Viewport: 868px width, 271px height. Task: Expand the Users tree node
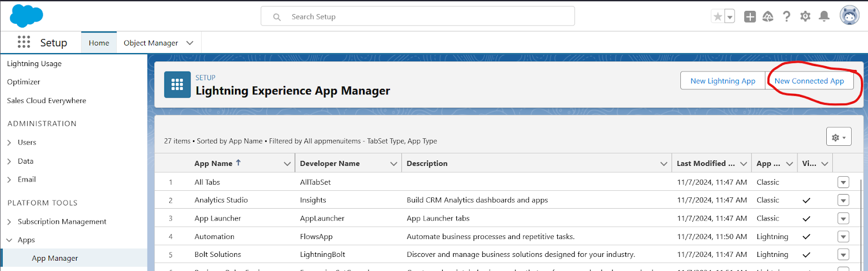(x=9, y=143)
